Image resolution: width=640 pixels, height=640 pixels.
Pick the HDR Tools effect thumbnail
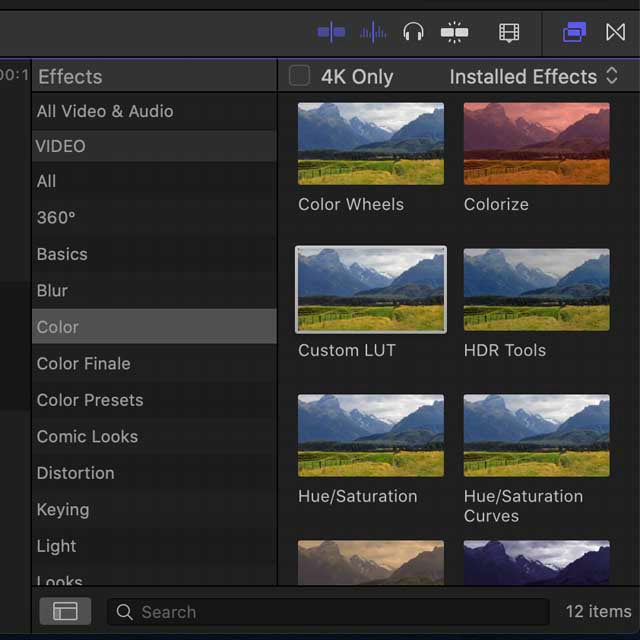pos(536,290)
